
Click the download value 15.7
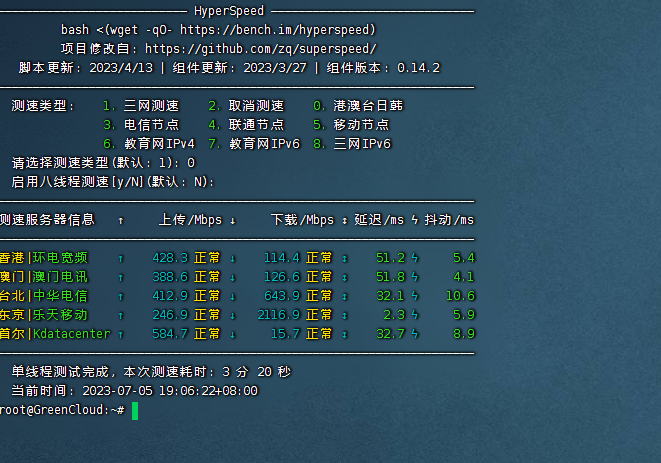coord(285,334)
